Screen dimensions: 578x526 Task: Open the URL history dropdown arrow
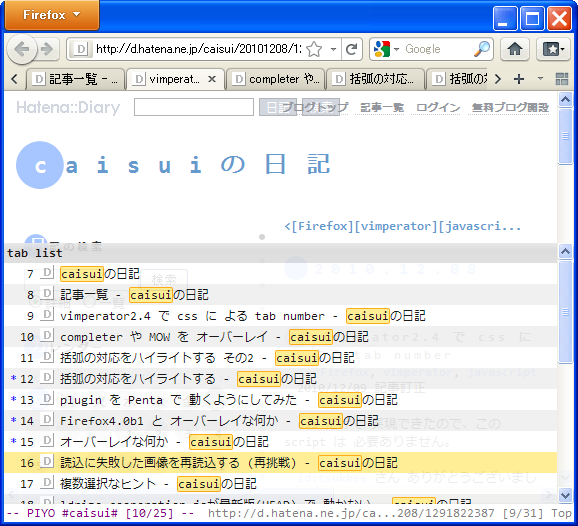333,49
